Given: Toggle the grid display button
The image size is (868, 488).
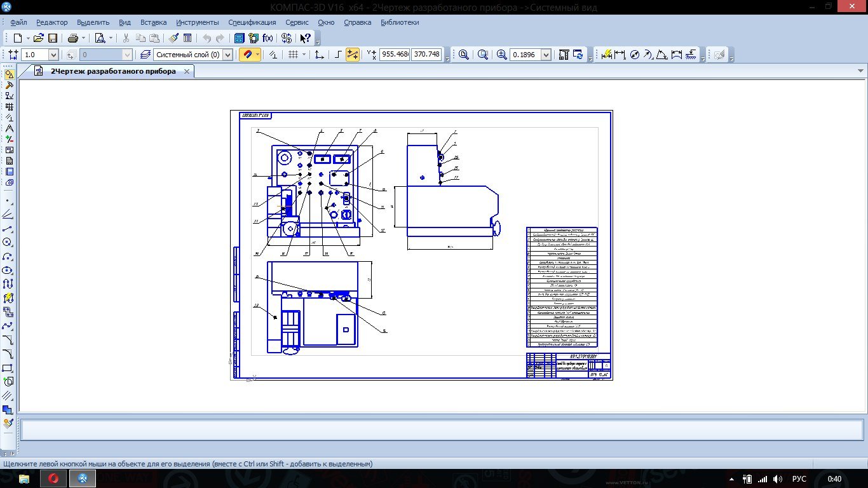Looking at the screenshot, I should point(293,55).
